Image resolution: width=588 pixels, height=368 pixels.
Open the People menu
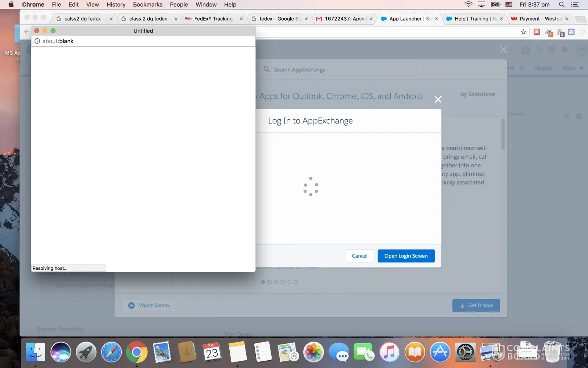coord(179,4)
